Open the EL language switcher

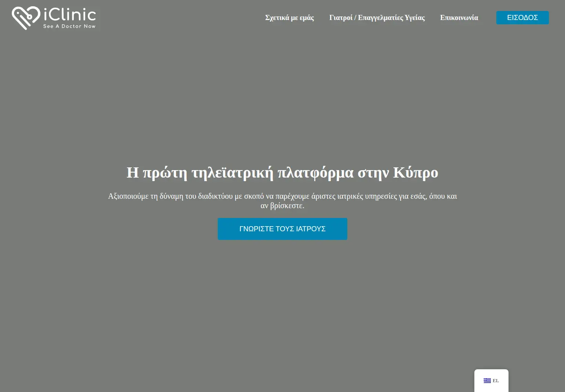[x=491, y=381]
